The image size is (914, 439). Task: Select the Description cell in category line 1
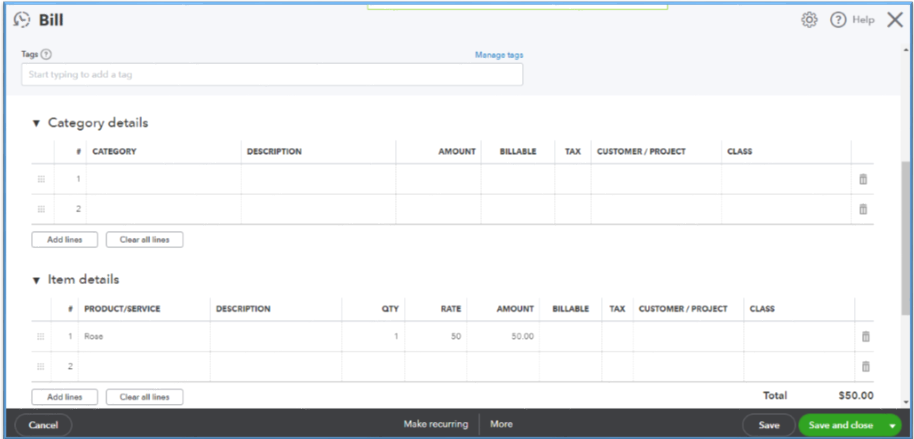[318, 179]
